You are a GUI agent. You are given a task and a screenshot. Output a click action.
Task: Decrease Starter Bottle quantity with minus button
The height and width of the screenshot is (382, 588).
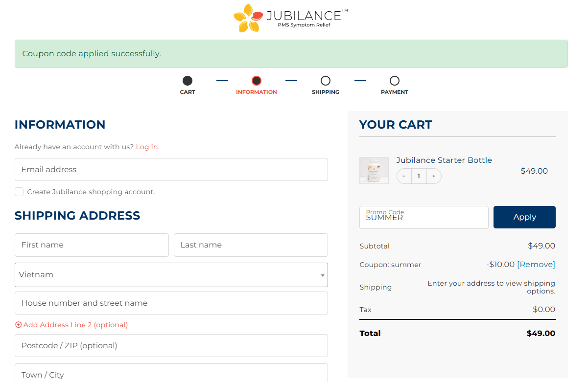(x=404, y=176)
